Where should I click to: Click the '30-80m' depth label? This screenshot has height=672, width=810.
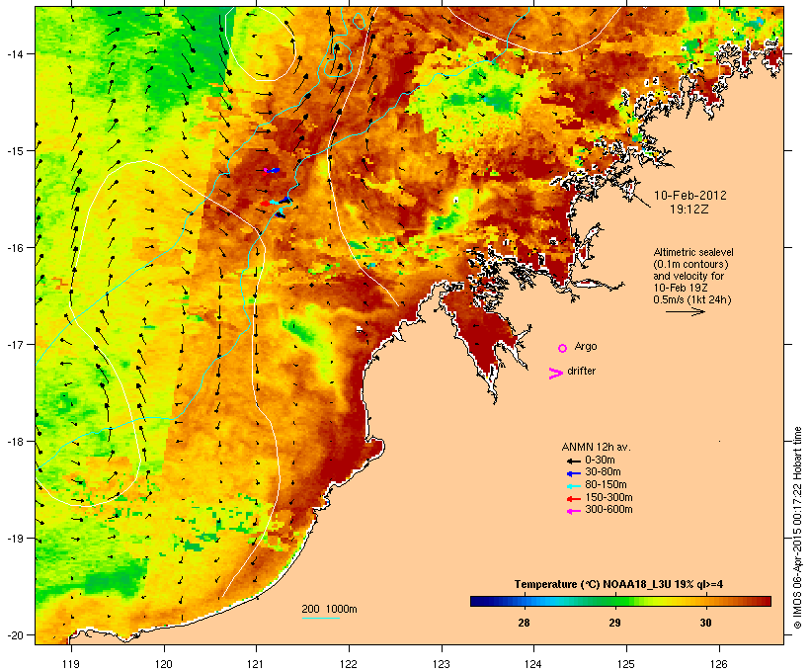[603, 472]
